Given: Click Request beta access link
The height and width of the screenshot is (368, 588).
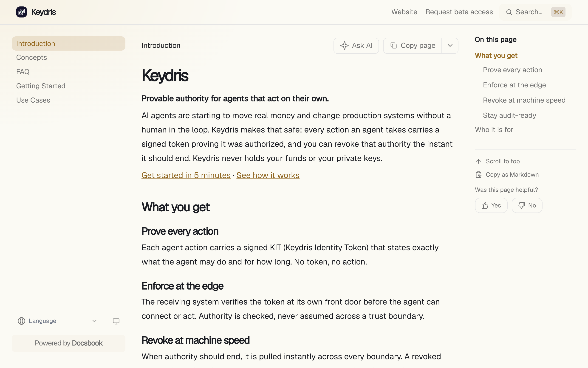Looking at the screenshot, I should (459, 12).
